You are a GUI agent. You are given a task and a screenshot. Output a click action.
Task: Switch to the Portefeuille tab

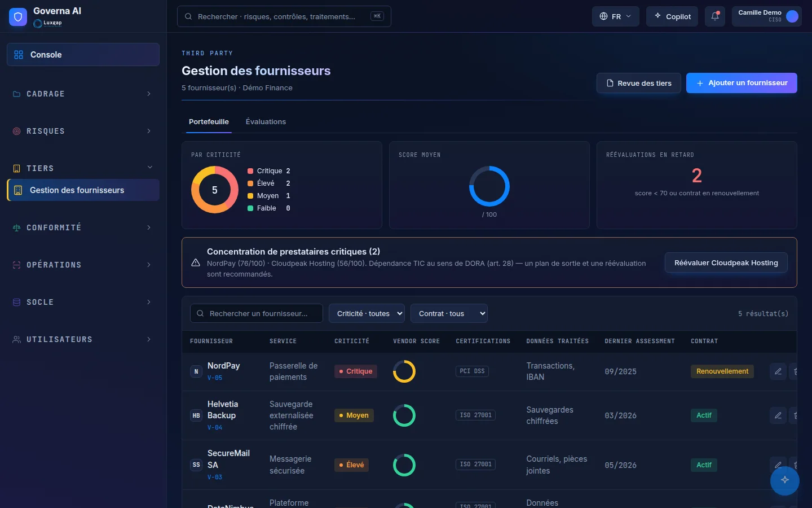point(209,122)
